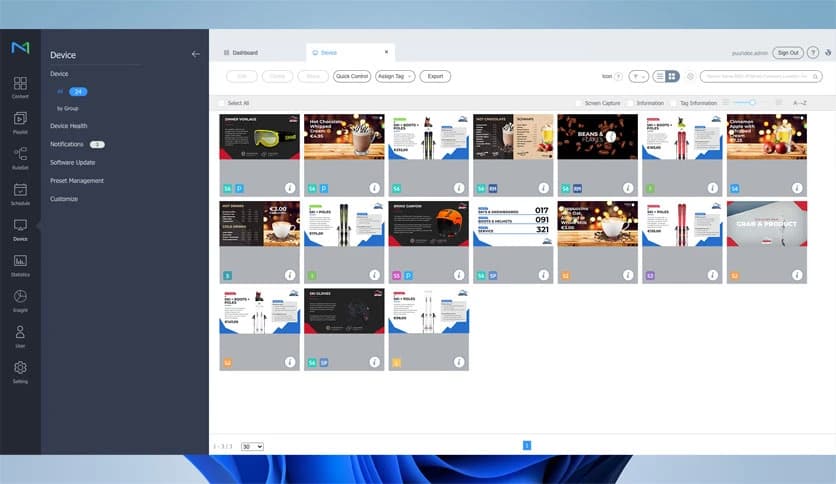
Task: Open by Group in the Device menu
Action: [68, 108]
